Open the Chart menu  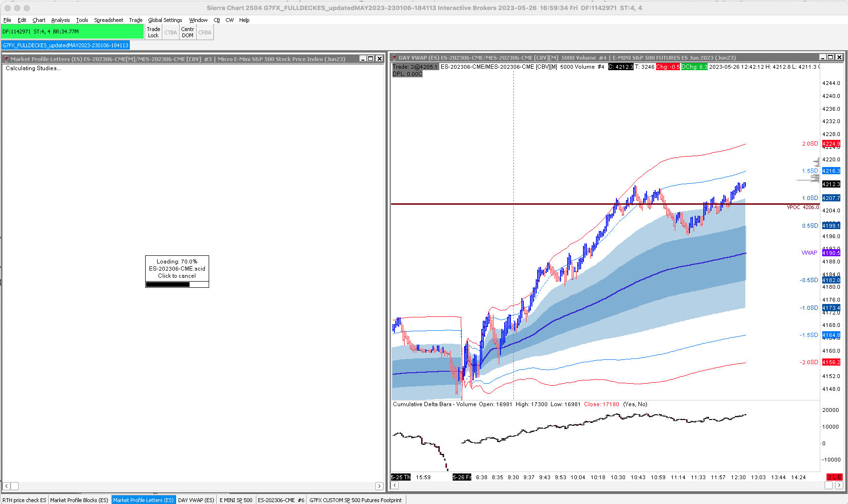coord(39,20)
